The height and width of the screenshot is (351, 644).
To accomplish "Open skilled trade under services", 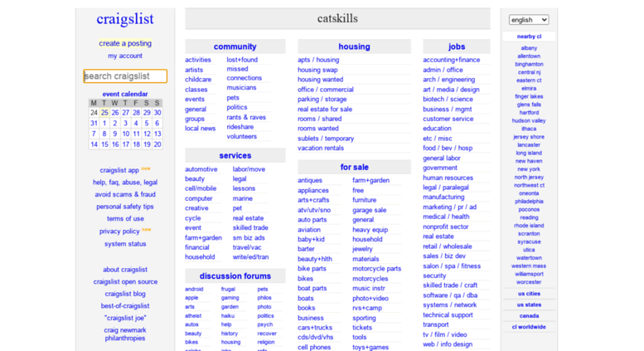I will tap(250, 227).
